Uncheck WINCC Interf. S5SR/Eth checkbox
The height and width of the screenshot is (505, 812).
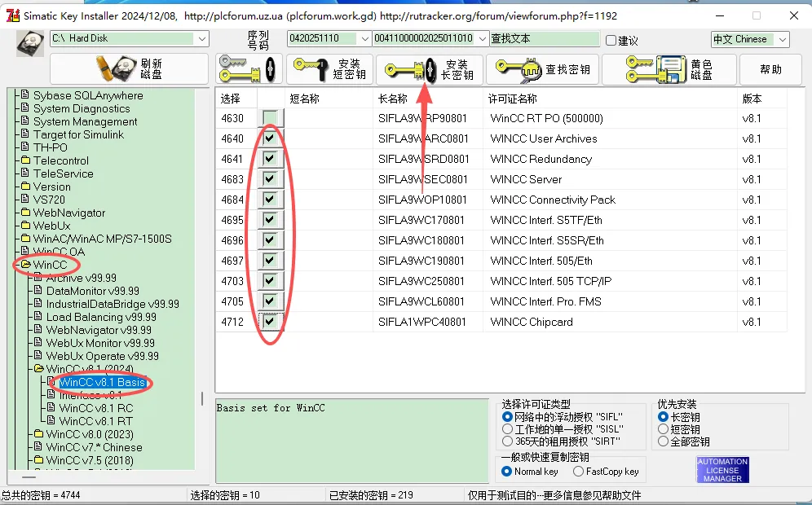tap(270, 240)
